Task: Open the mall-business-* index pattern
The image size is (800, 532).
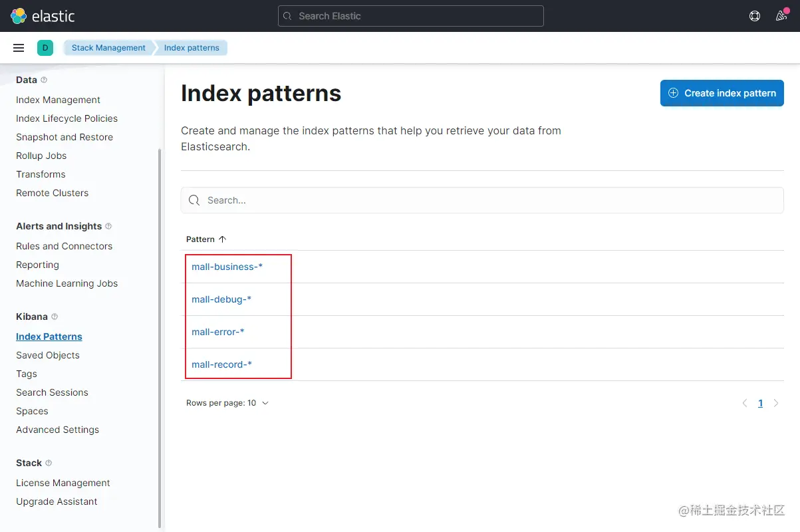Action: point(227,267)
